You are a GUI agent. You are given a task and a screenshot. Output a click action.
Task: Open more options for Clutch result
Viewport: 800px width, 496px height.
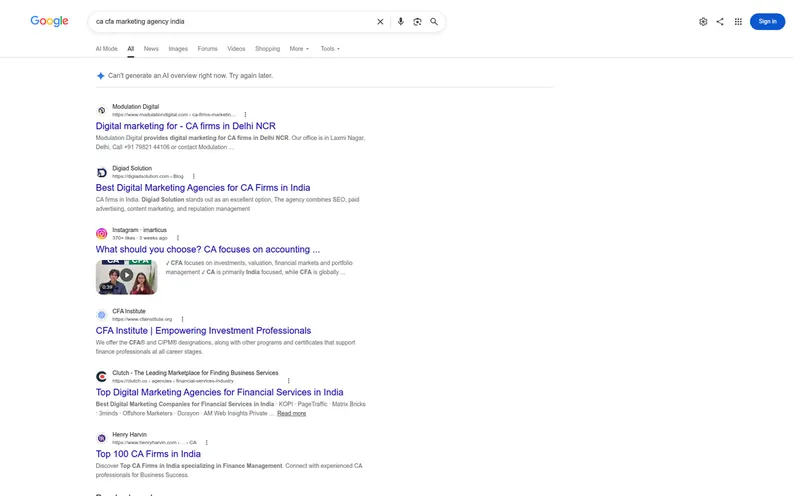289,381
